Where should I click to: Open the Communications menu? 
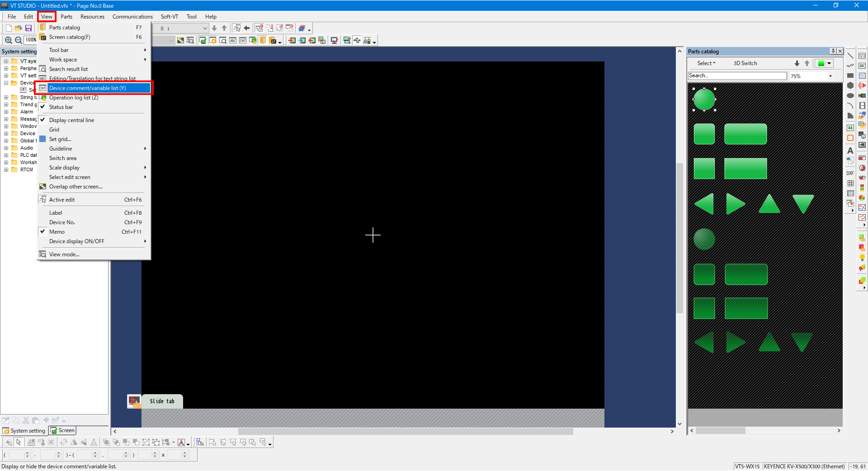point(132,17)
